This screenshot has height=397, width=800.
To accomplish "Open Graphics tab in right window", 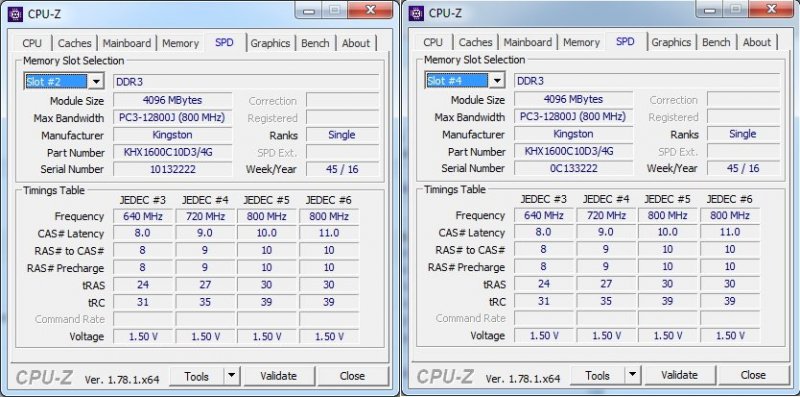I will point(671,42).
